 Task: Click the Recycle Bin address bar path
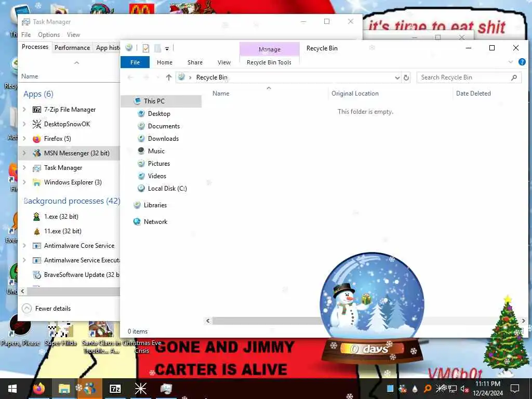(x=211, y=77)
